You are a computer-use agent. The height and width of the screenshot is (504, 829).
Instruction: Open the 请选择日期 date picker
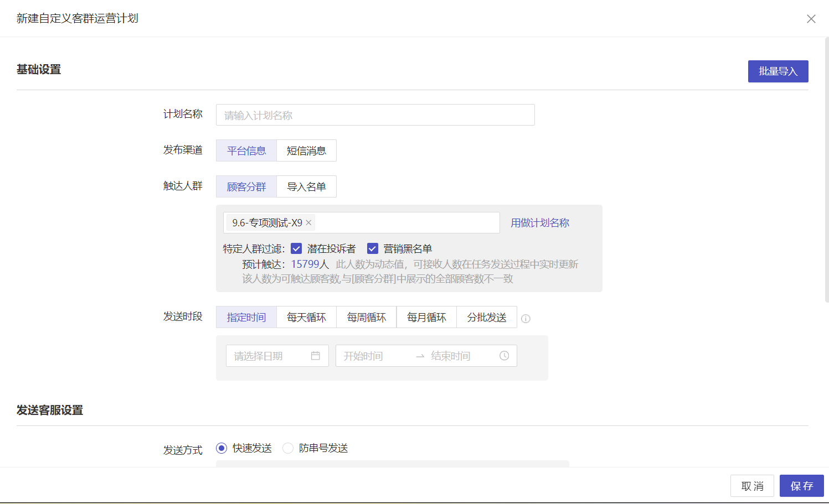pyautogui.click(x=277, y=356)
